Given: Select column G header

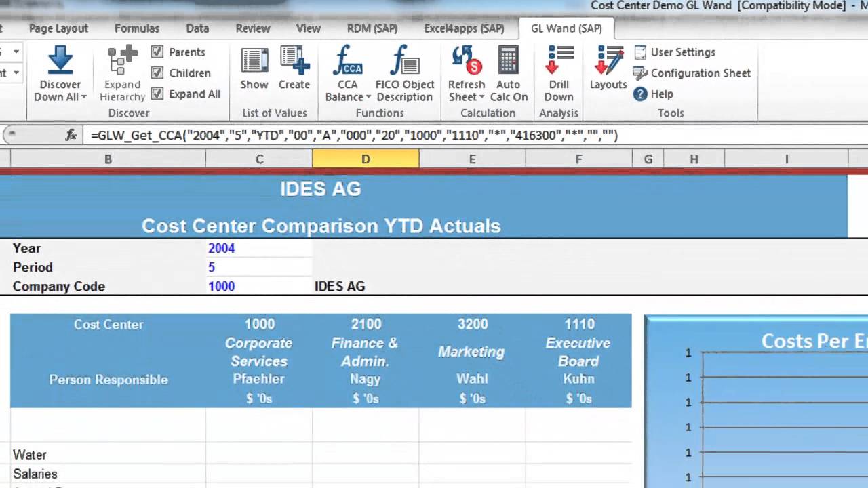Looking at the screenshot, I should click(648, 159).
